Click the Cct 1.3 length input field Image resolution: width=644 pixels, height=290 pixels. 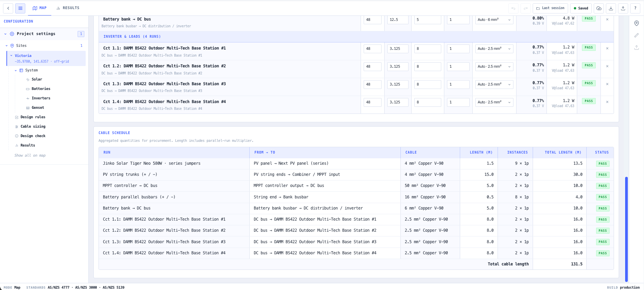click(x=427, y=85)
